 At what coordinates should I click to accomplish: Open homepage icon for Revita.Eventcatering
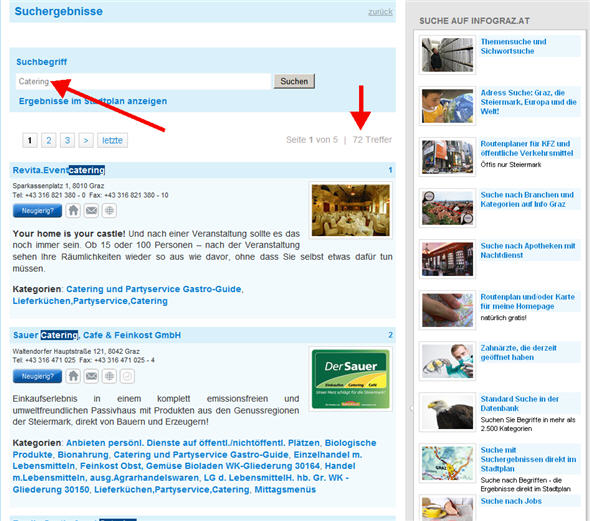[73, 210]
